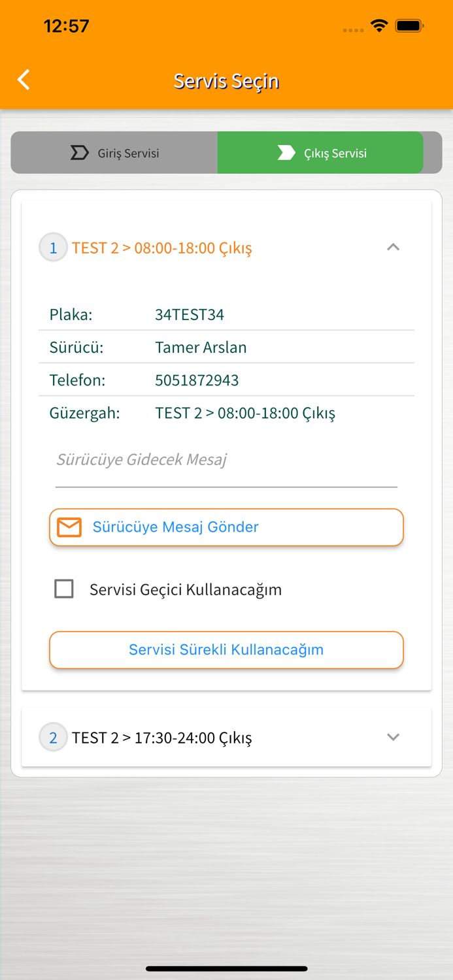Click the back arrow in the header

coord(23,79)
